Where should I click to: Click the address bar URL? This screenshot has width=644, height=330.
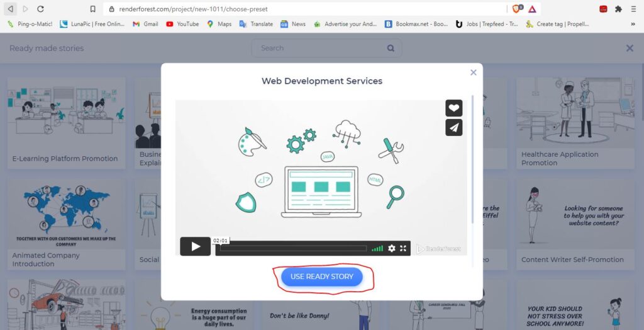click(x=194, y=9)
